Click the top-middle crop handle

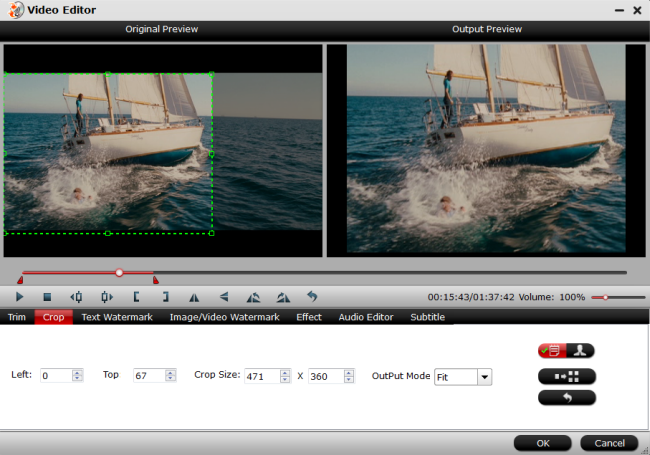point(108,74)
